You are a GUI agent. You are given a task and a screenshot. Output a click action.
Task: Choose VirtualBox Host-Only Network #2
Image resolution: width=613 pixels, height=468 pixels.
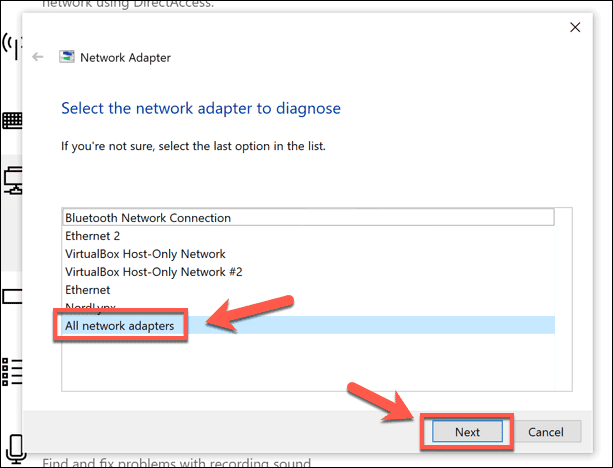tap(308, 272)
